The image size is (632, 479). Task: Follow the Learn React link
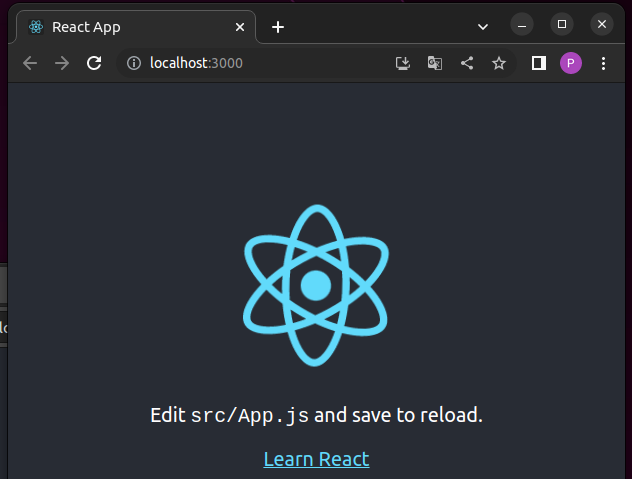pyautogui.click(x=316, y=459)
